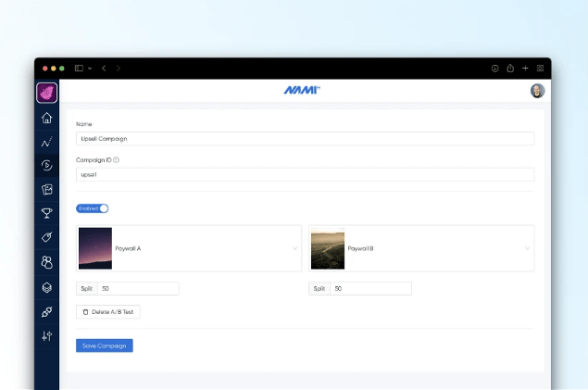This screenshot has width=588, height=390.
Task: Open the sliders settings sidebar icon
Action: tap(46, 336)
